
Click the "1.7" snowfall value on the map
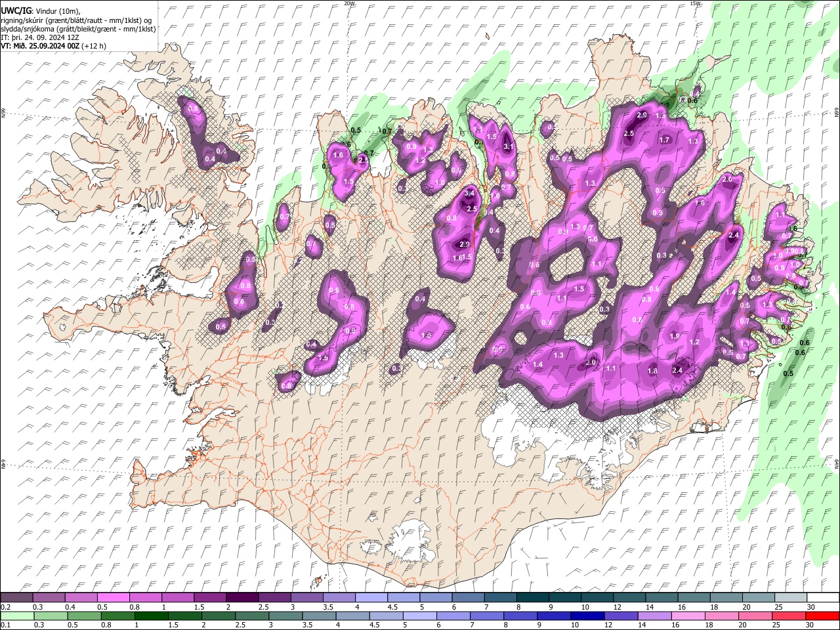coord(664,140)
